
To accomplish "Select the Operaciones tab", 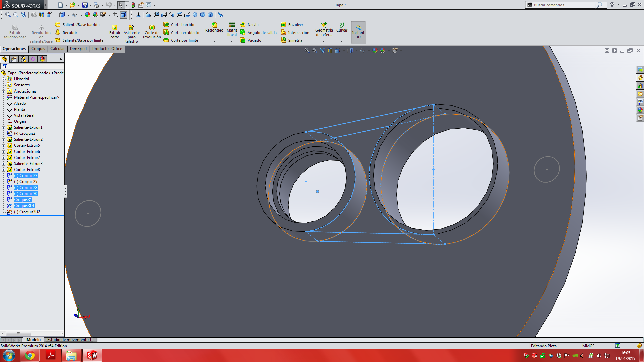I will click(x=14, y=49).
